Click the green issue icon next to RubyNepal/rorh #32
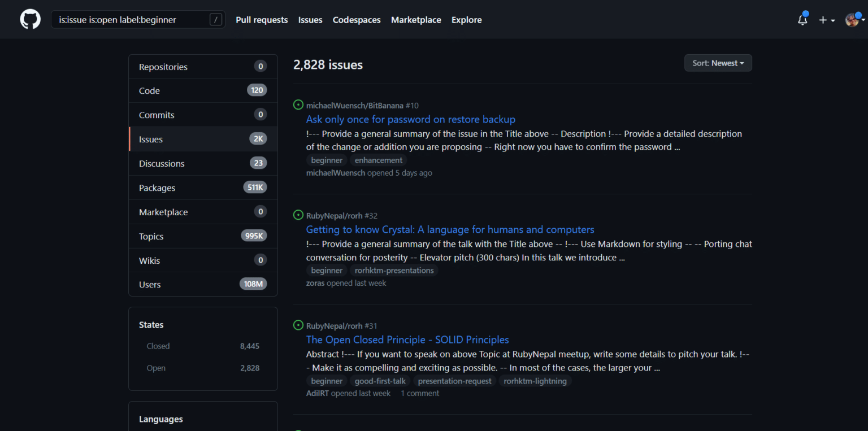 click(x=298, y=215)
